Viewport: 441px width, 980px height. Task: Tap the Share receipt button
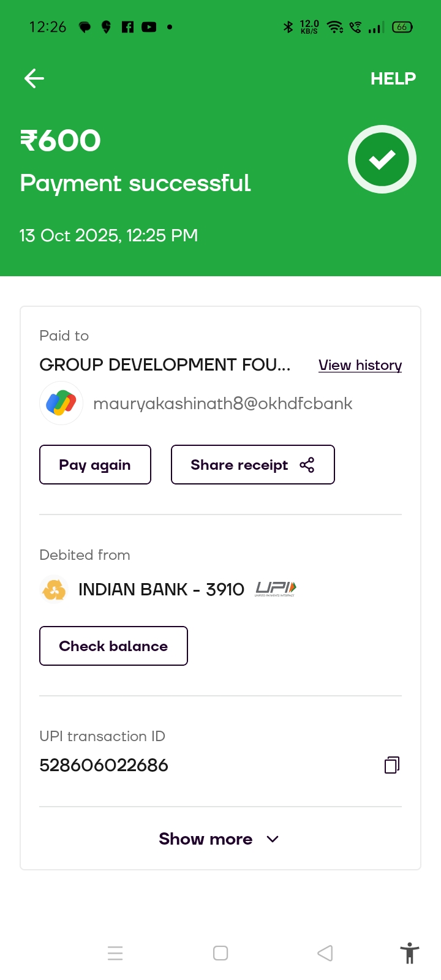point(252,465)
